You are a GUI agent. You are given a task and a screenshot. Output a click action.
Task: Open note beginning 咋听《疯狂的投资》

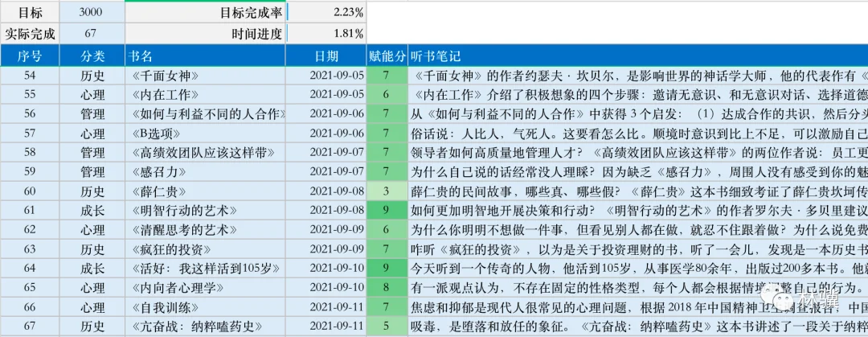tap(637, 249)
